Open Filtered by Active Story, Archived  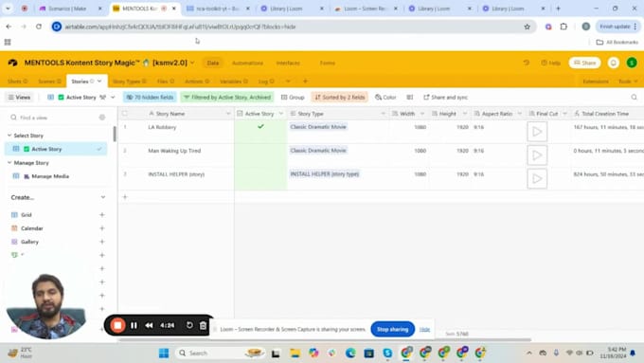[x=227, y=98]
